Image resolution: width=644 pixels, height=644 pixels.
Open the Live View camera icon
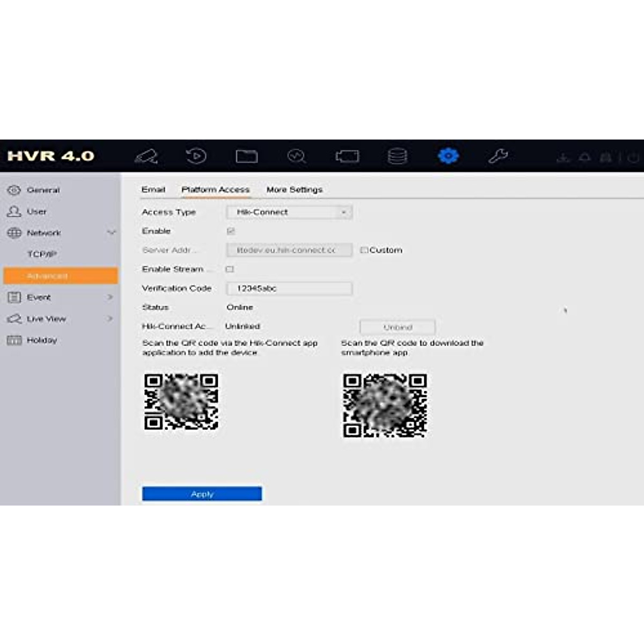(x=146, y=156)
